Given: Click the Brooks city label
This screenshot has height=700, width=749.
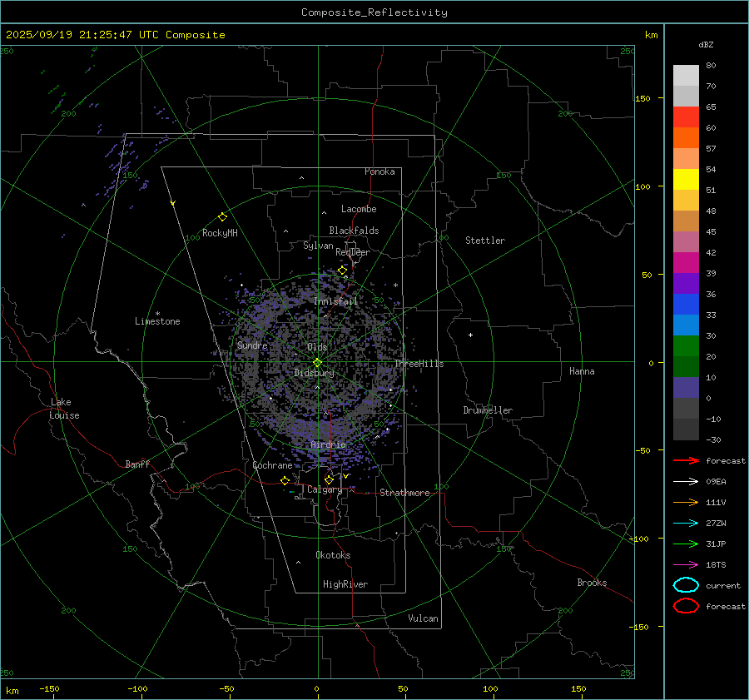Looking at the screenshot, I should tap(592, 583).
